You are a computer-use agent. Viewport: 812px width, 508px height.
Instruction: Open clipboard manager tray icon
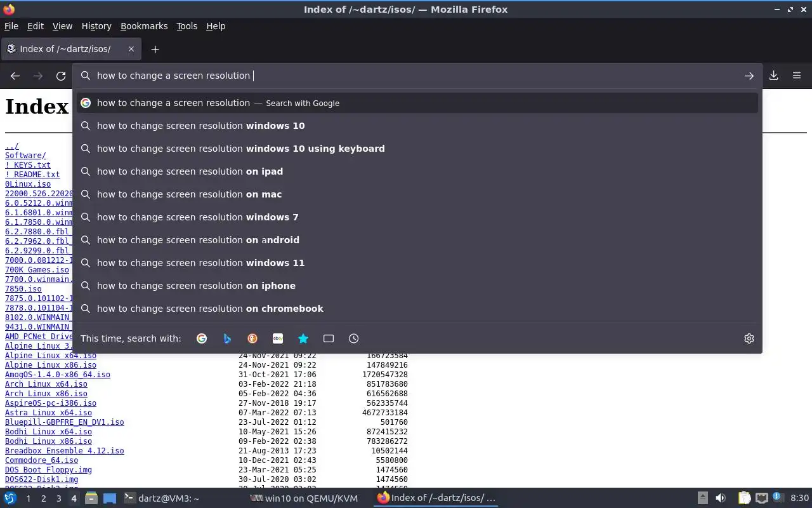[x=744, y=498]
